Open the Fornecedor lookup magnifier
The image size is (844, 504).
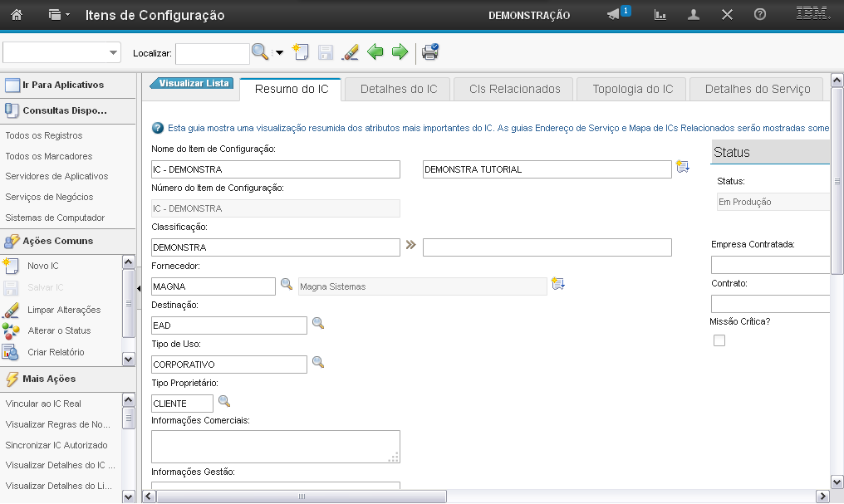(x=287, y=285)
